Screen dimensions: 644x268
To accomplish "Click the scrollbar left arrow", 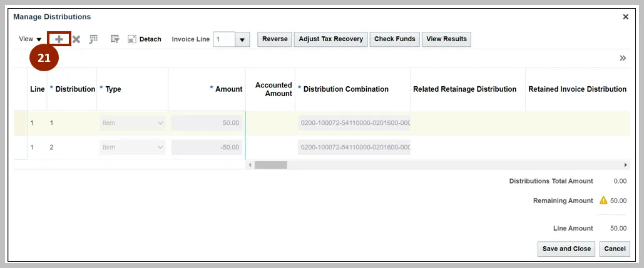I will (250, 165).
